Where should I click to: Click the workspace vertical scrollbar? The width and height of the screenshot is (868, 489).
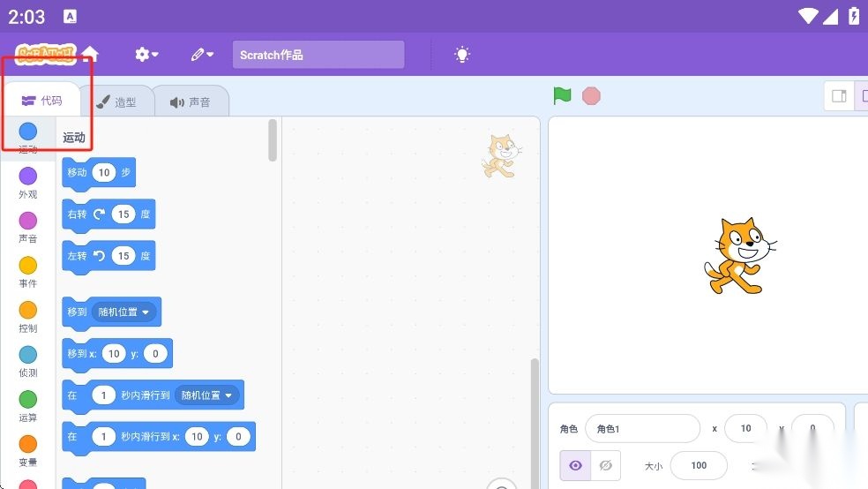click(535, 423)
